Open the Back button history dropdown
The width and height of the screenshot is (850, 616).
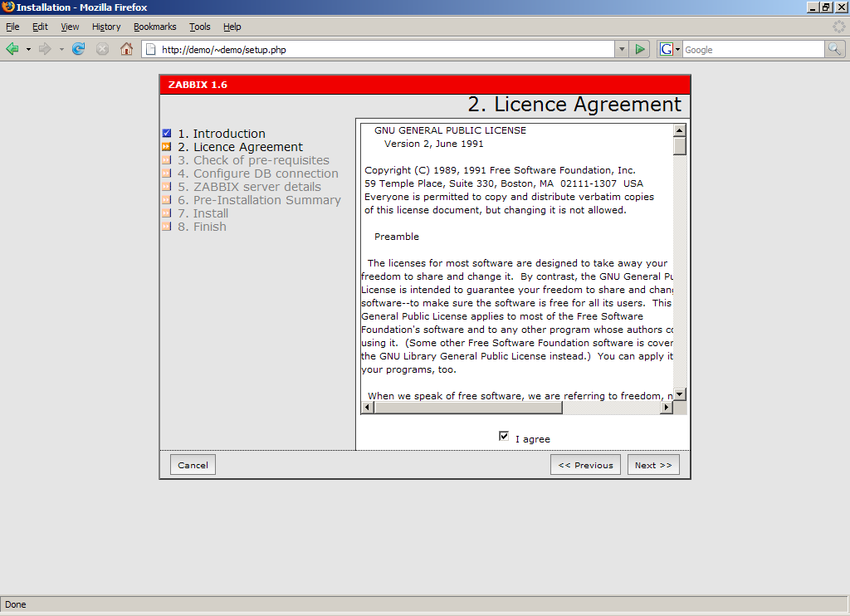[28, 49]
